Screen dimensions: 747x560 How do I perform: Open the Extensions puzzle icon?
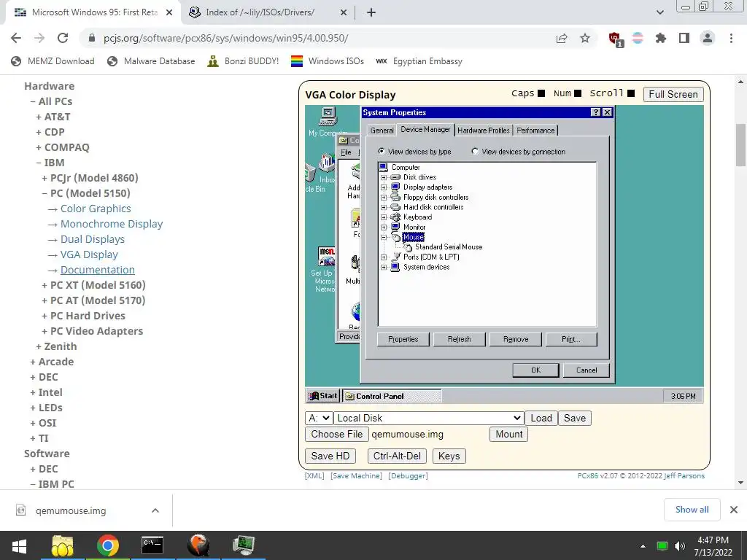[660, 38]
